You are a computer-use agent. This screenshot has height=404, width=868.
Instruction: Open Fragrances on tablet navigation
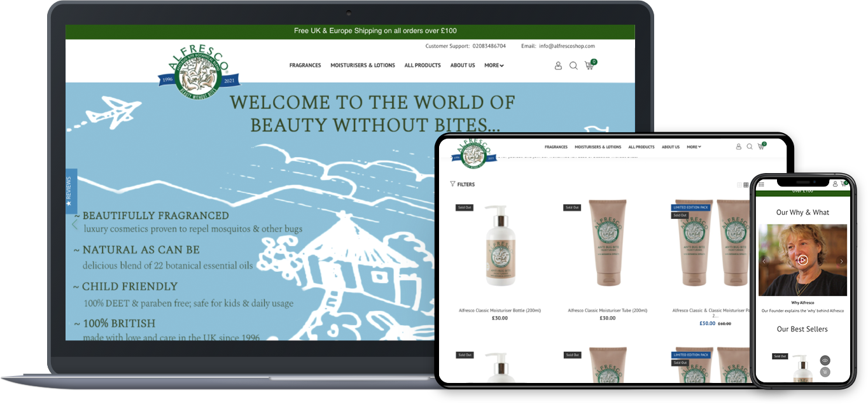point(556,147)
